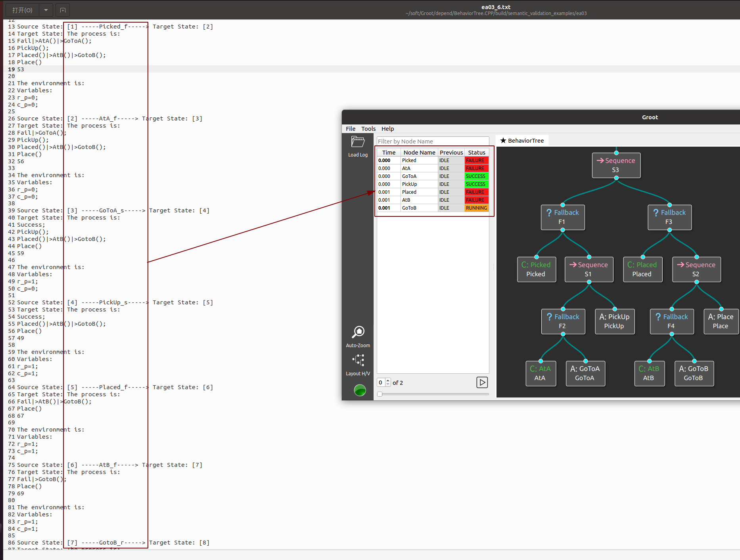Select the BehaviorTree tab
The image size is (740, 560).
point(522,141)
